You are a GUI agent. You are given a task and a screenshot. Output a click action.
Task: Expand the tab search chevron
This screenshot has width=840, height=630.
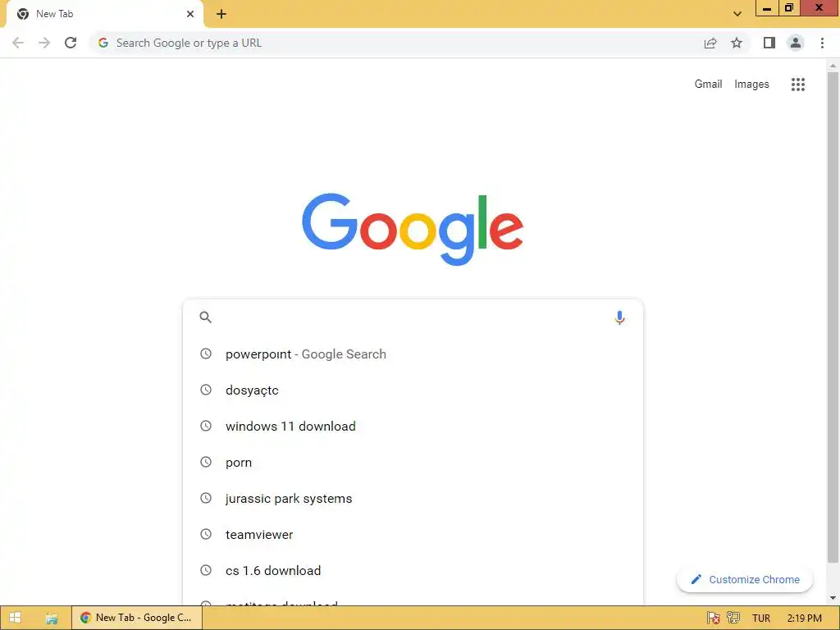click(737, 14)
